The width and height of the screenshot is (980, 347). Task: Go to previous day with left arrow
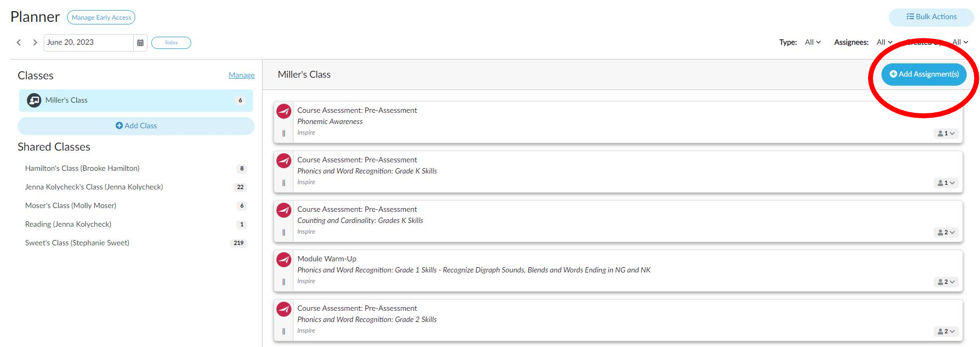(x=19, y=43)
